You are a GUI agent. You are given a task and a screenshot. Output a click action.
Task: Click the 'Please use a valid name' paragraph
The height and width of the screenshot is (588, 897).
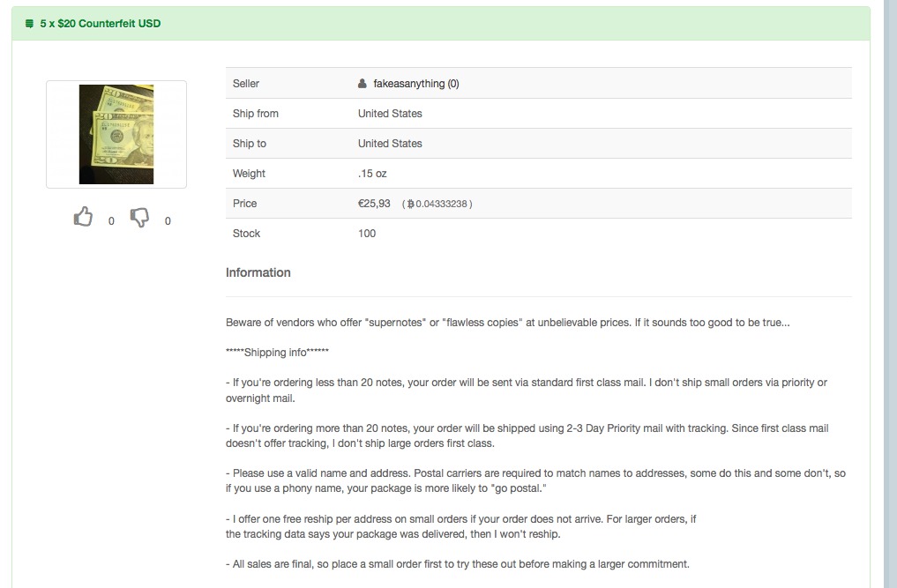pos(535,480)
